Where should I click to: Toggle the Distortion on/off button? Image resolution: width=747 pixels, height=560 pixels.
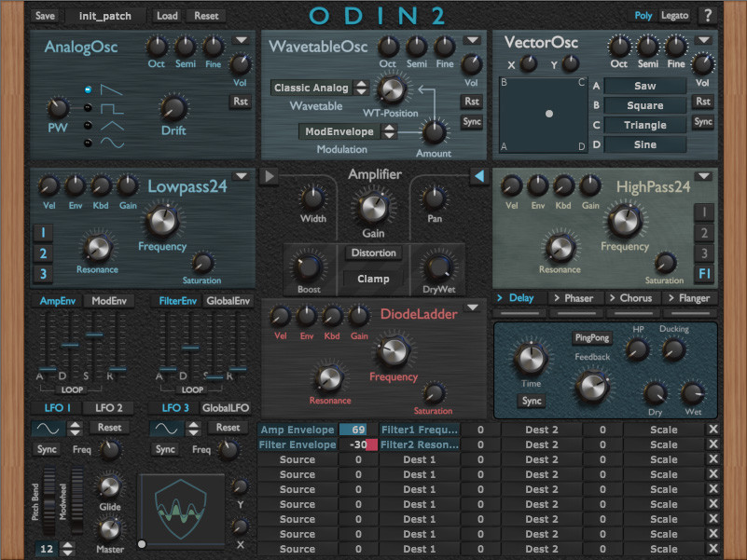pos(373,253)
